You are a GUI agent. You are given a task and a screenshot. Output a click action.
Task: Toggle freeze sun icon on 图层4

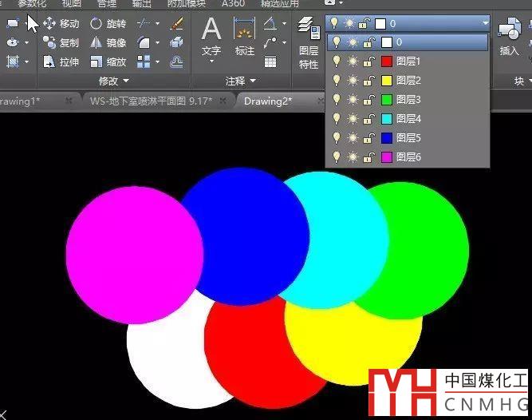point(353,118)
